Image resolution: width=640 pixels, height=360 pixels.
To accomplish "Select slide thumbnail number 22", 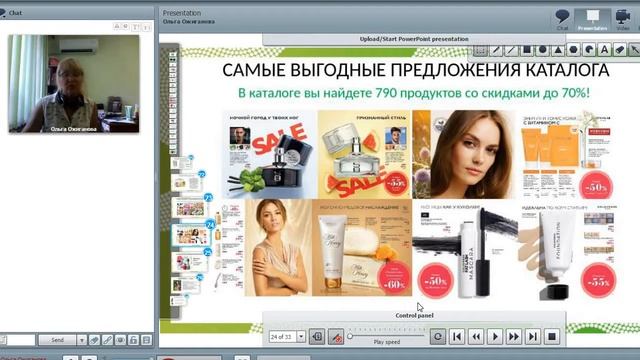I will 187,183.
